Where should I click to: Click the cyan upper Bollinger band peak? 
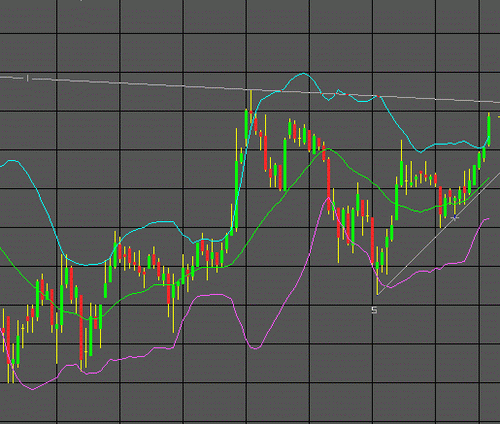[304, 74]
